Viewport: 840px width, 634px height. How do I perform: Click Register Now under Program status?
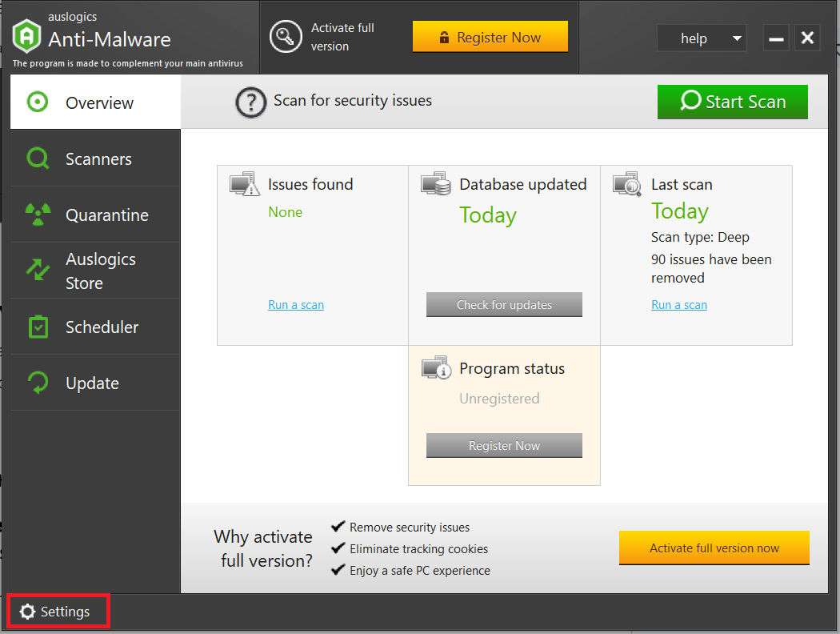(x=504, y=445)
